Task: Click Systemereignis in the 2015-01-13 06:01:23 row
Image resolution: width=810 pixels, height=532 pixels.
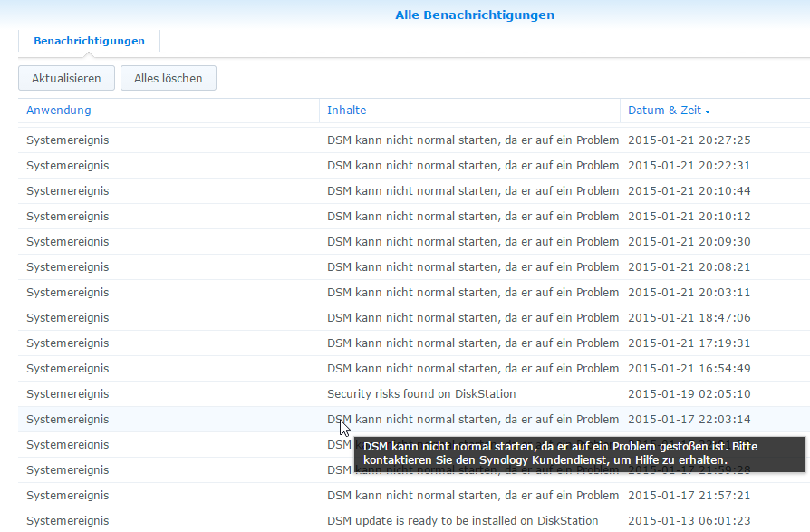Action: (x=68, y=520)
